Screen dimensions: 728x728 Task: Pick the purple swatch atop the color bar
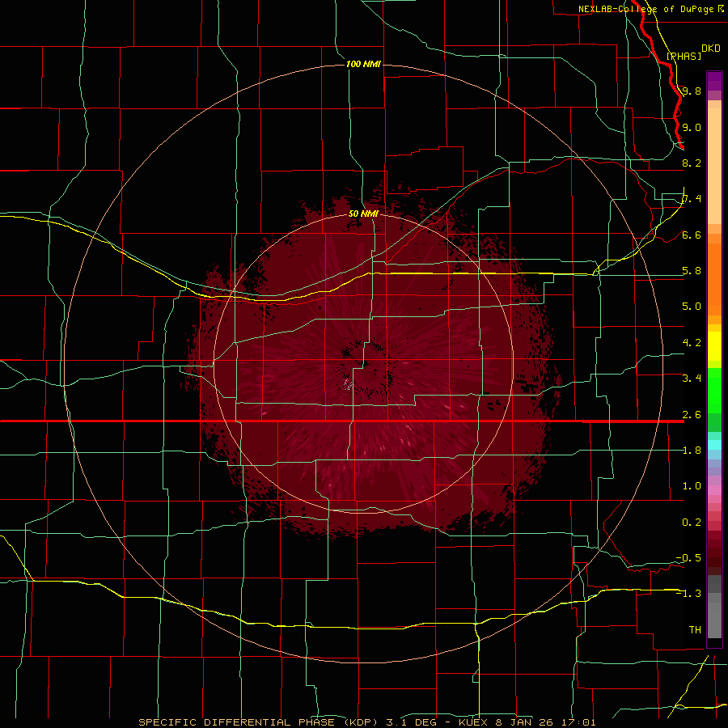(x=714, y=81)
